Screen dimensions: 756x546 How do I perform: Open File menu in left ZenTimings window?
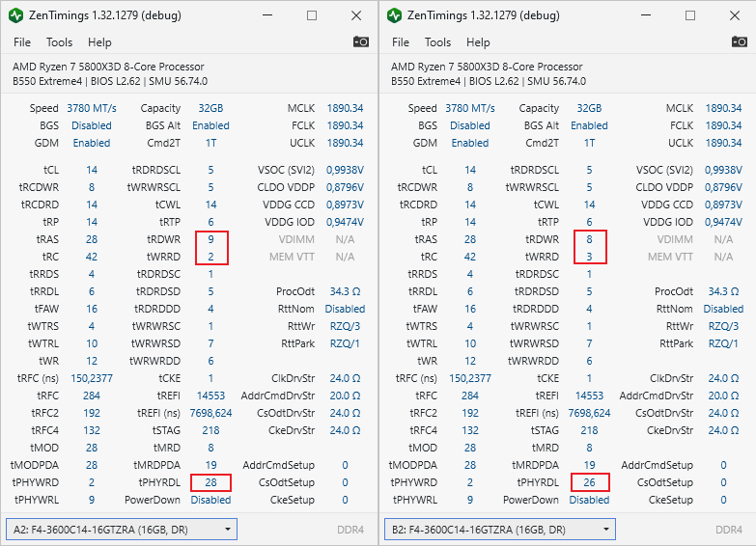point(22,42)
